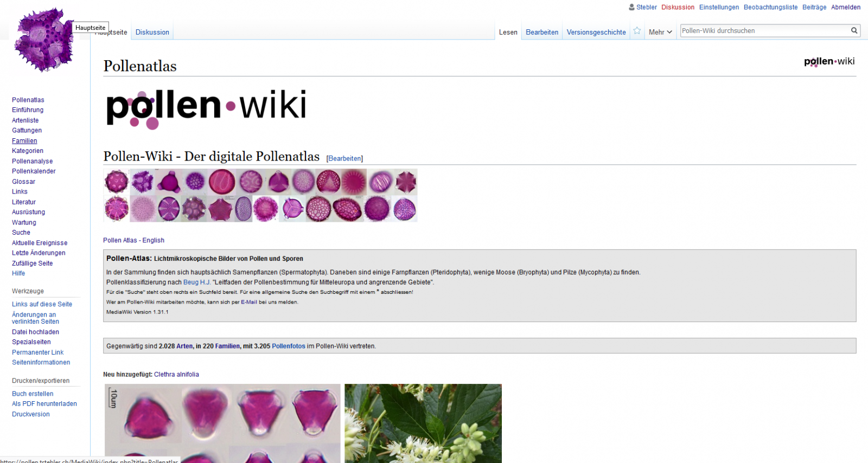This screenshot has width=868, height=463.
Task: Click the small pollen wiki logo, upper right
Action: (x=829, y=62)
